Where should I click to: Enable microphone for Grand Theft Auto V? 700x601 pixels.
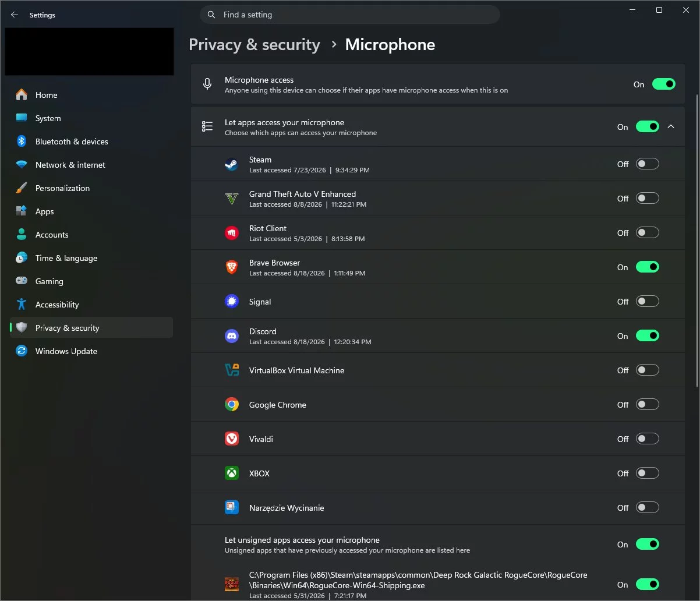click(x=647, y=199)
